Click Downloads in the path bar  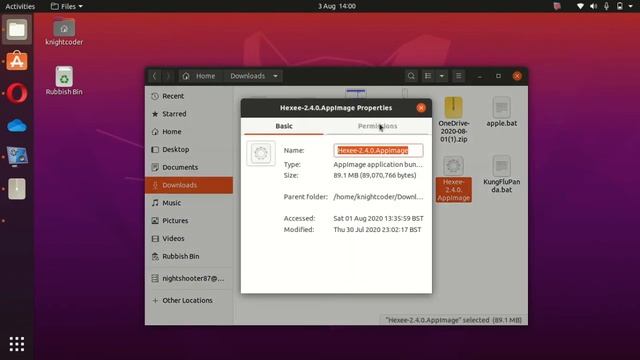pos(247,76)
